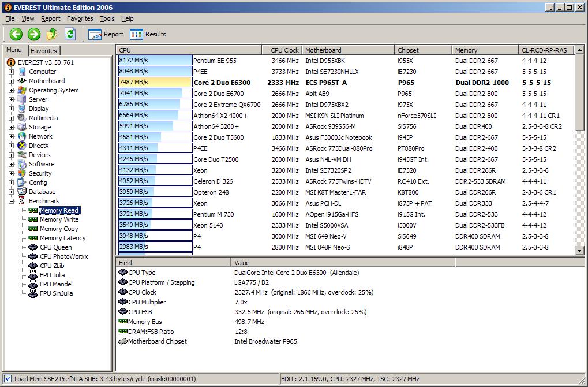This screenshot has height=387, width=588.
Task: Select the Computer tree icon
Action: point(22,72)
